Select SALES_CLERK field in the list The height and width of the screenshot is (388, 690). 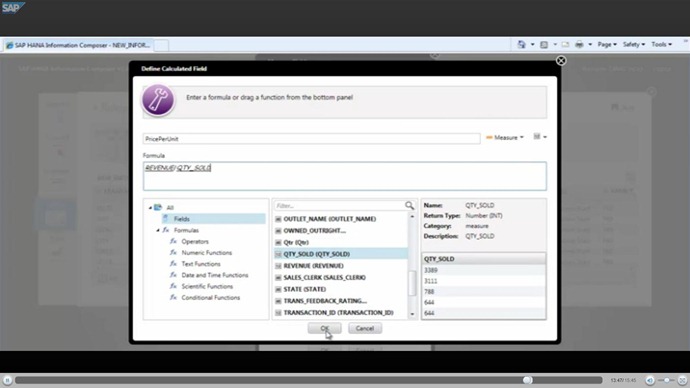(x=341, y=278)
